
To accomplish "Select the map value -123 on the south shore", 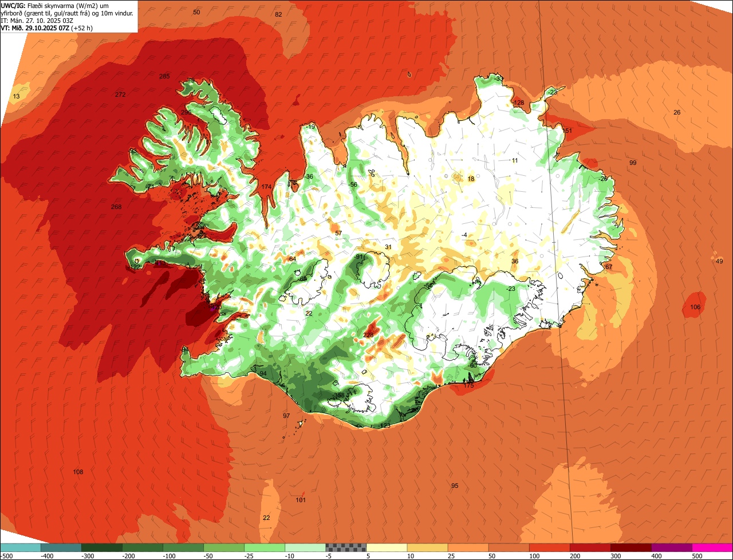I will point(385,425).
